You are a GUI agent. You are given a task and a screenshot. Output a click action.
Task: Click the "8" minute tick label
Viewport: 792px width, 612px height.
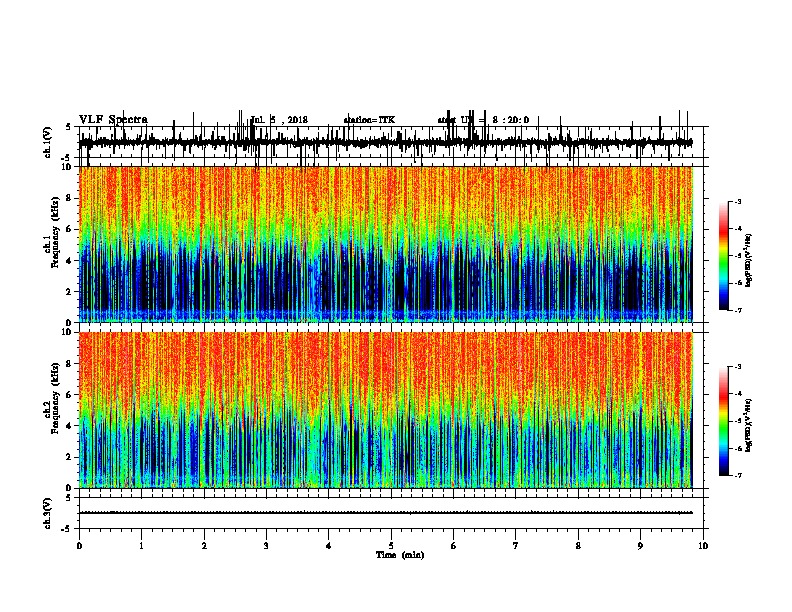pos(578,546)
